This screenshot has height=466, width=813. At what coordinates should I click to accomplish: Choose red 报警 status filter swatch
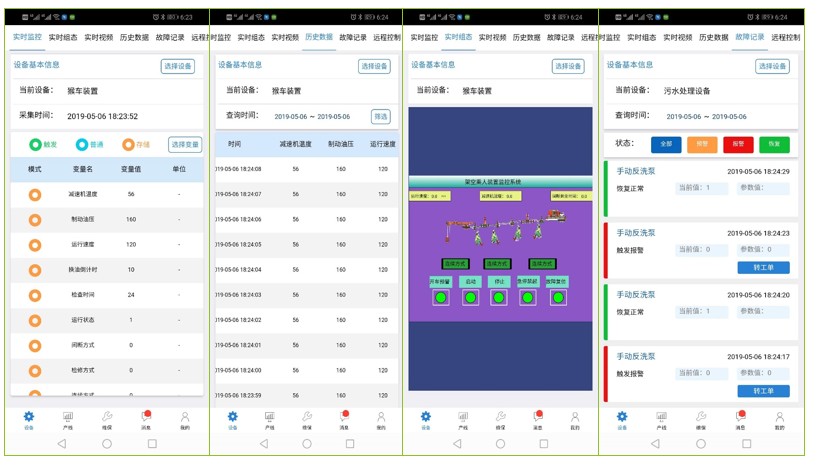coord(738,145)
